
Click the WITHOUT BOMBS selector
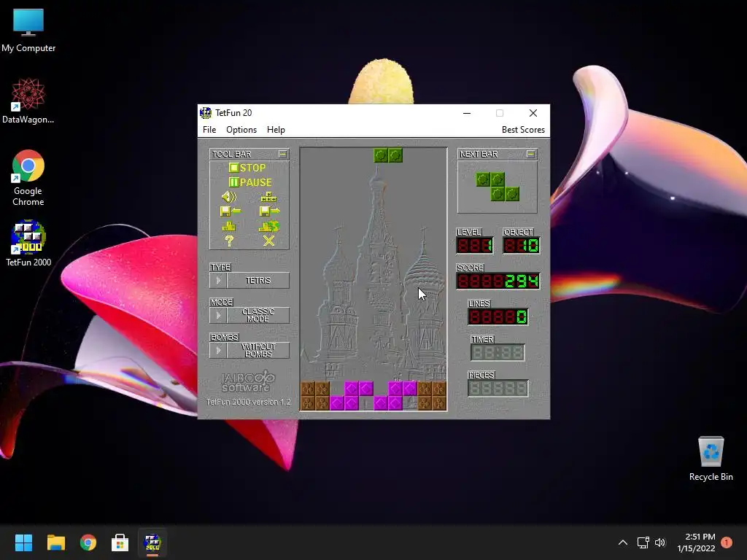(258, 351)
